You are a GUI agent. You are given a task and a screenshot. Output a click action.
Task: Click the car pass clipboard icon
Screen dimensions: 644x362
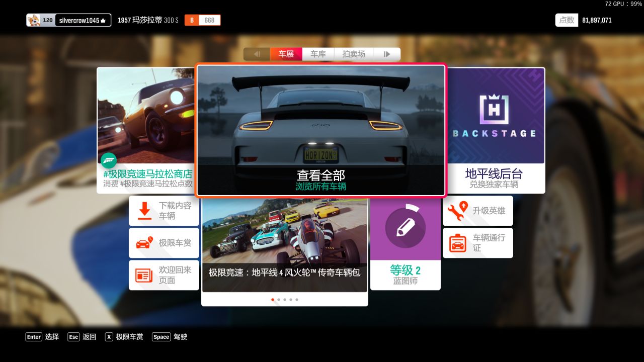pyautogui.click(x=458, y=243)
